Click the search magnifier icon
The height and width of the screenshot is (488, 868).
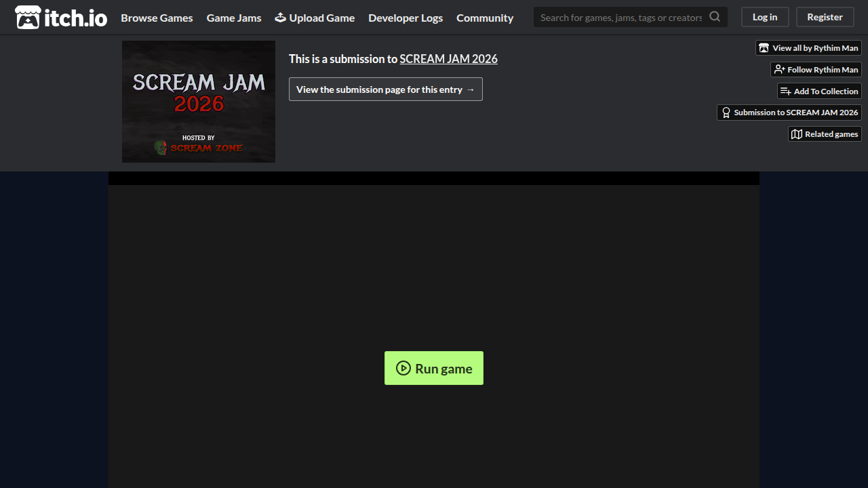tap(715, 17)
